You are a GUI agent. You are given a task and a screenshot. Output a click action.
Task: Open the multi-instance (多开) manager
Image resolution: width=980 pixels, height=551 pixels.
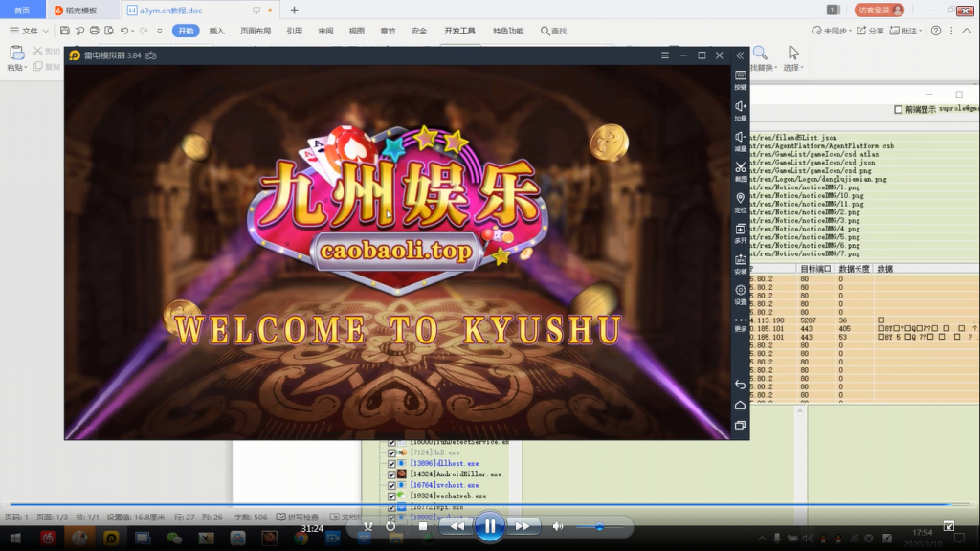(741, 230)
